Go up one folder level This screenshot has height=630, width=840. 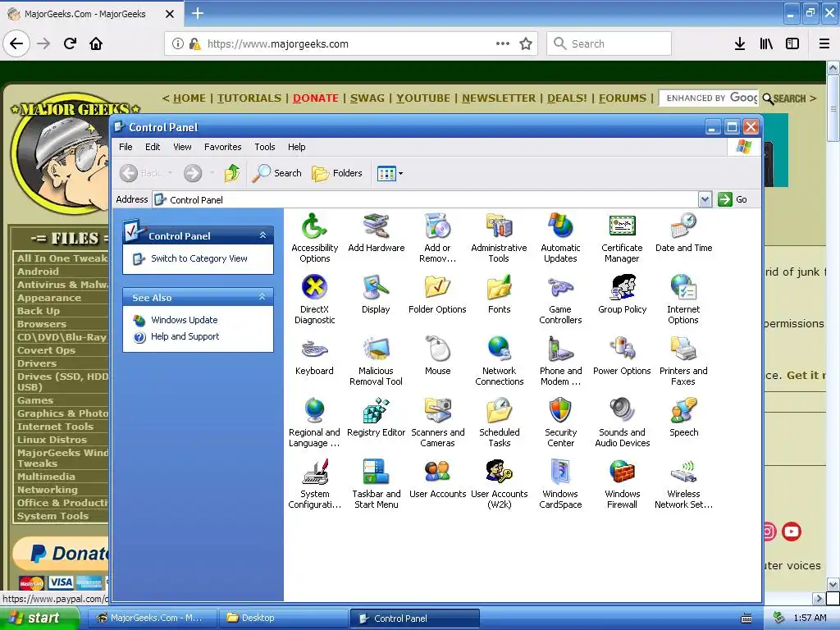pos(232,173)
